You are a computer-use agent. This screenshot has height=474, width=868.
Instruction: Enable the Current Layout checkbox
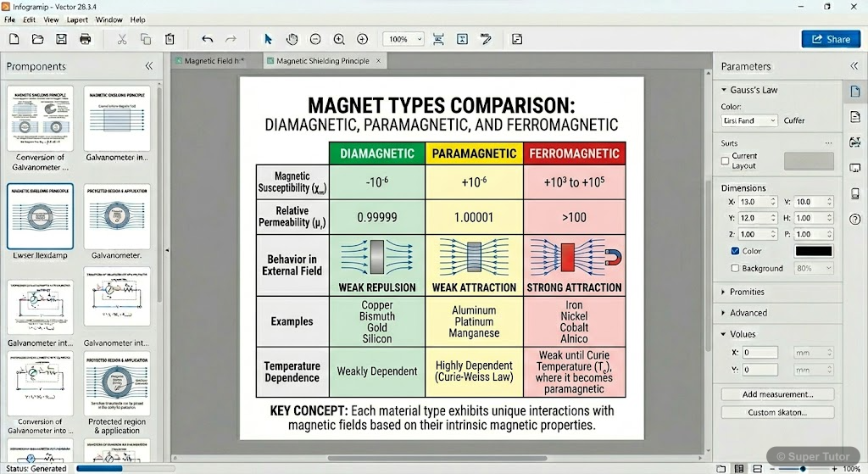(x=726, y=160)
